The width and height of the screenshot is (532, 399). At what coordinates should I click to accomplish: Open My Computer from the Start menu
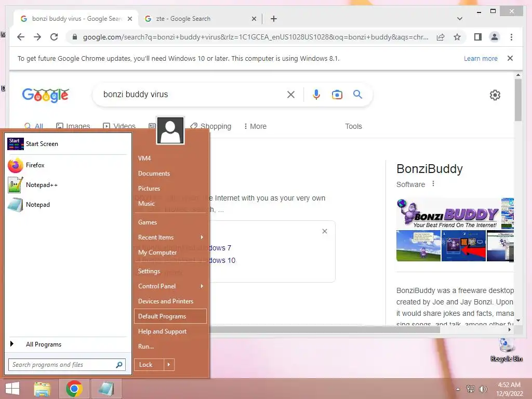pos(170,252)
